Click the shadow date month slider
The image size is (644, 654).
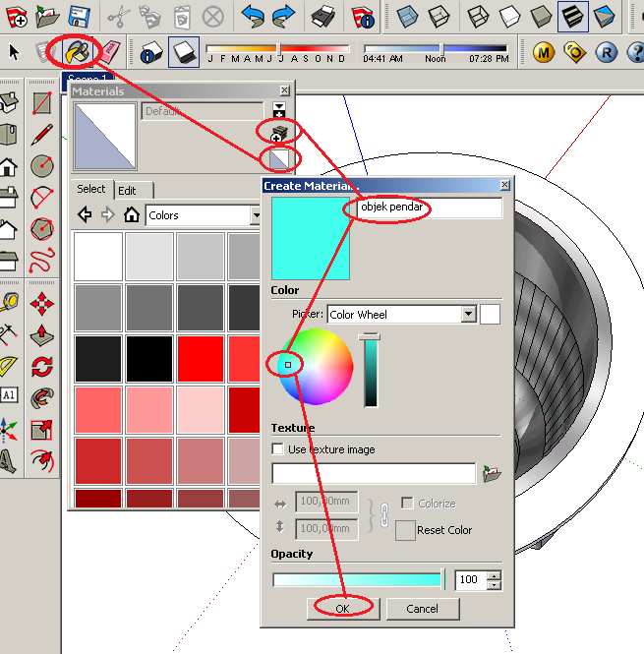(x=278, y=48)
